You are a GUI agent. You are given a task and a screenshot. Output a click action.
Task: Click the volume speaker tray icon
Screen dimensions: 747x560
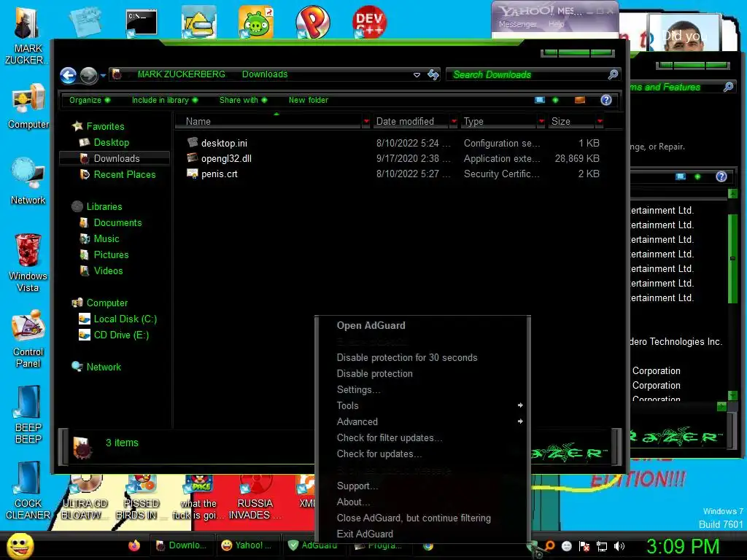tap(619, 546)
